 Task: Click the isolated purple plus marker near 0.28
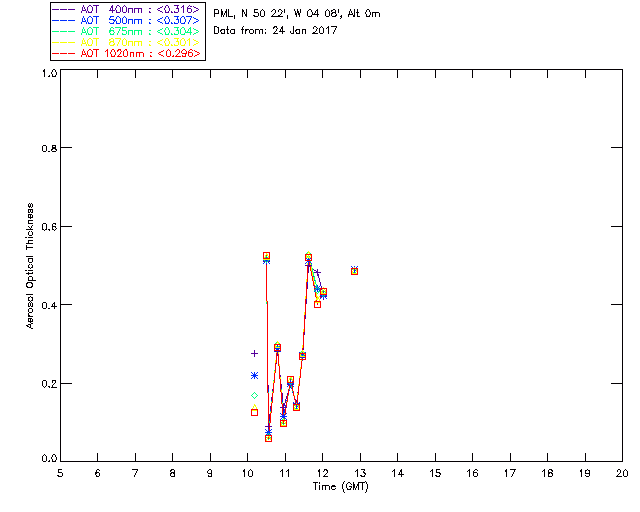point(254,353)
